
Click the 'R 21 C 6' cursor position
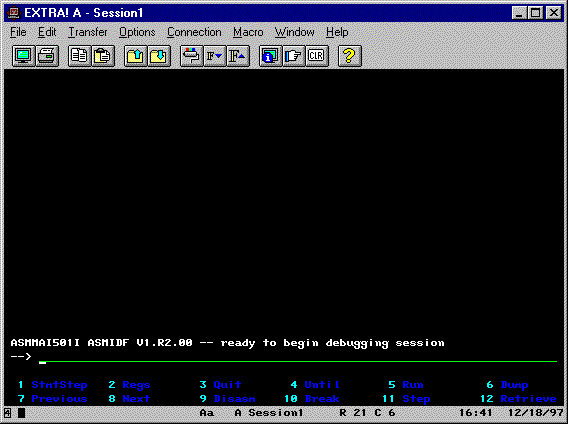[x=367, y=413]
